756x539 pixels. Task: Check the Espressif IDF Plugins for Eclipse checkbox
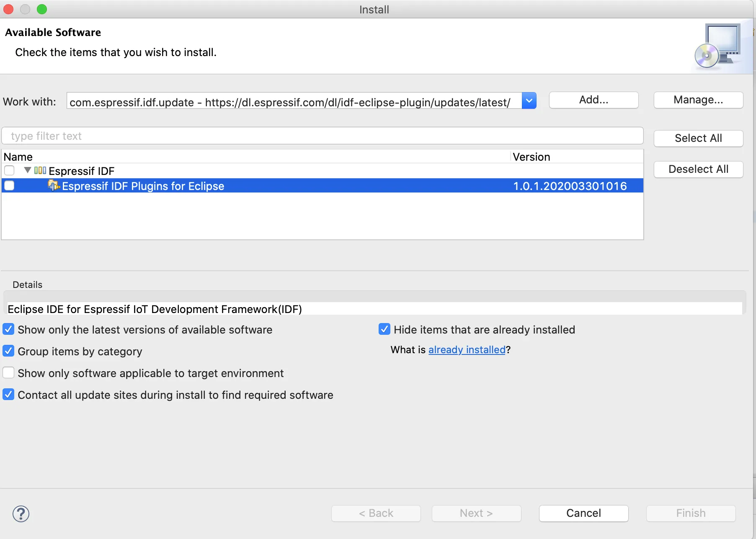coord(9,185)
